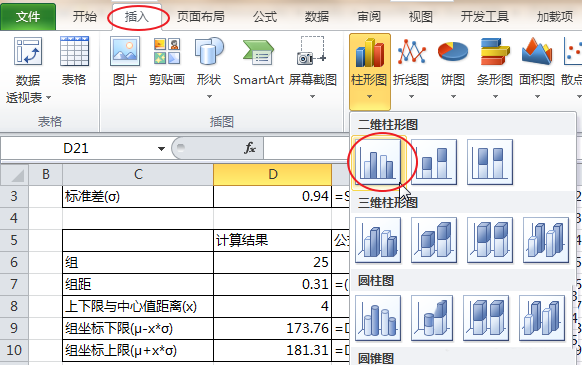Click the fx insert function button

click(x=249, y=148)
